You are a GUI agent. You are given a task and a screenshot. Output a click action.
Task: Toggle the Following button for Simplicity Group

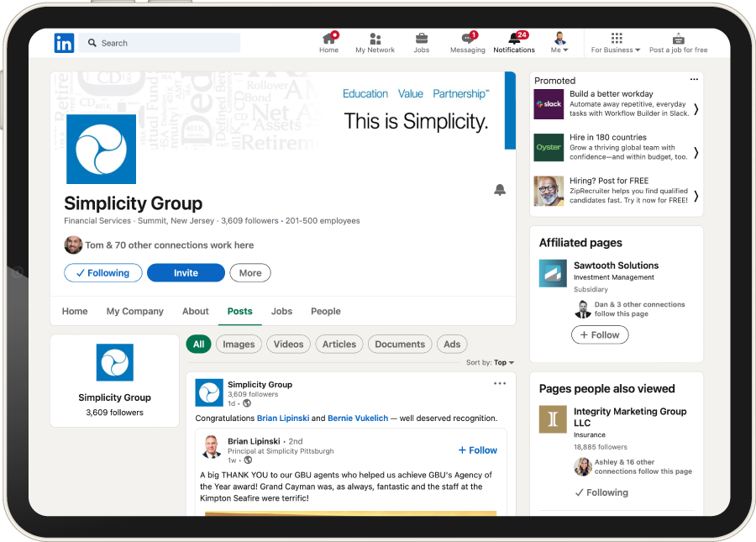pyautogui.click(x=103, y=273)
